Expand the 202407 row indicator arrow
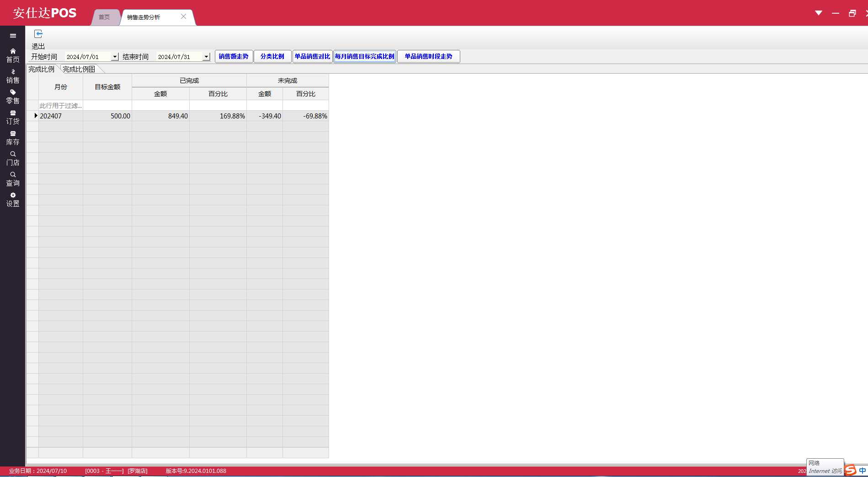Screen dimensions: 868x477 click(x=36, y=116)
